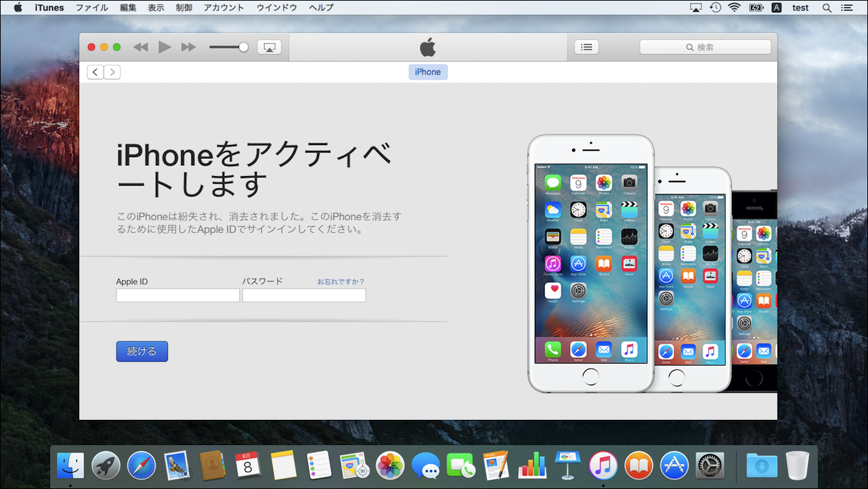This screenshot has height=489, width=868.
Task: Select the iPhone tab
Action: coord(428,72)
